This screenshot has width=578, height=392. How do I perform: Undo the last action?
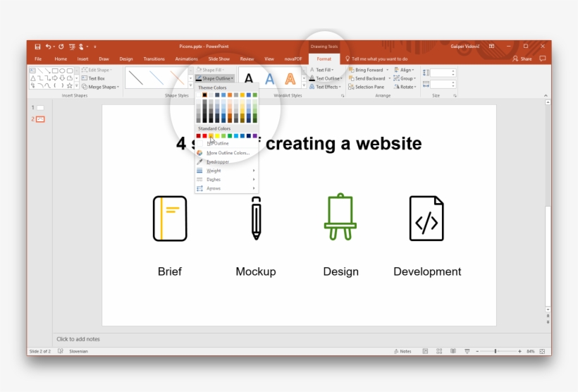[49, 47]
